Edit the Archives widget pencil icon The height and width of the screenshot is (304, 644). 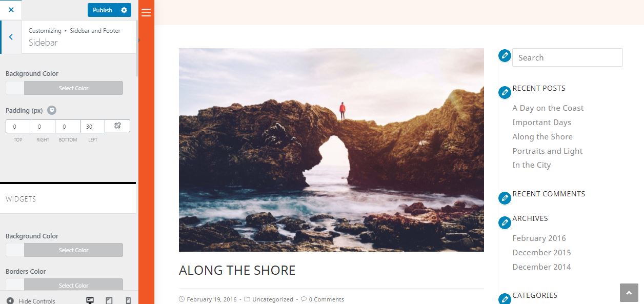coord(505,222)
